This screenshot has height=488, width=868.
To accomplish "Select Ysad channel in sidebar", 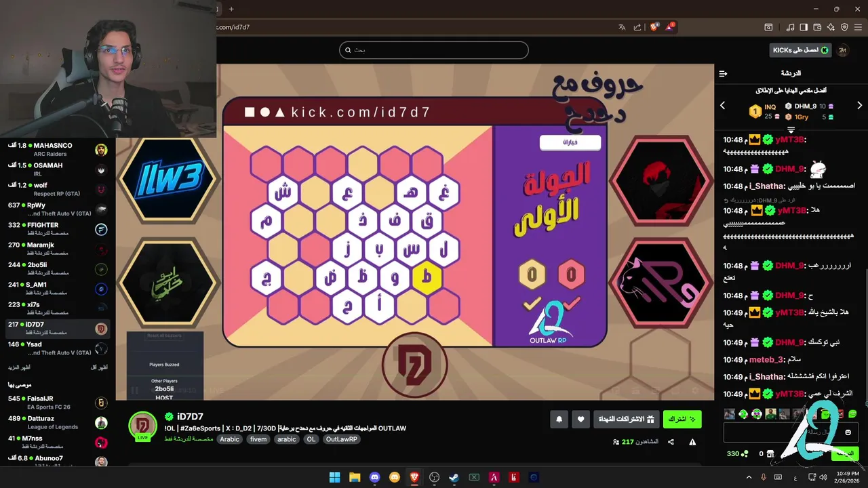I will 58,348.
